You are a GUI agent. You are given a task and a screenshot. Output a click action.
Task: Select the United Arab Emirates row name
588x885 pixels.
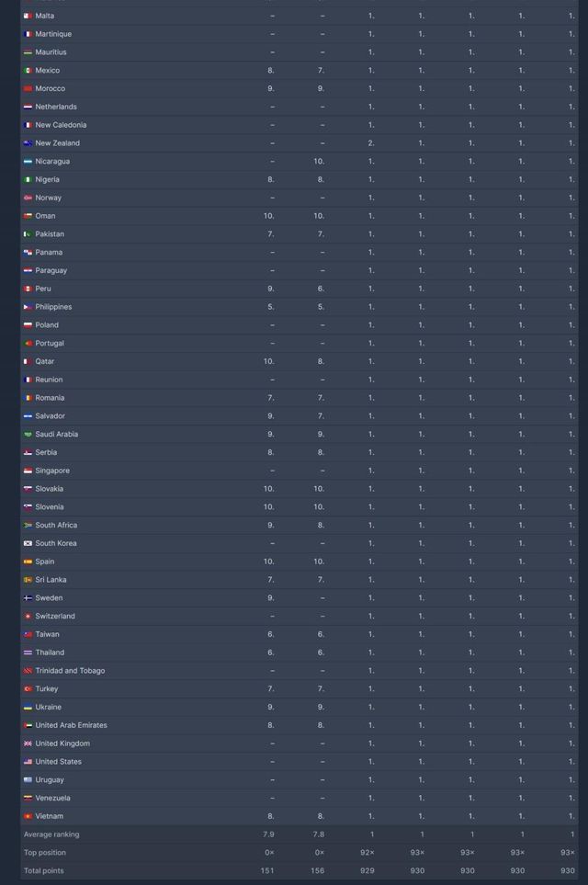(71, 725)
